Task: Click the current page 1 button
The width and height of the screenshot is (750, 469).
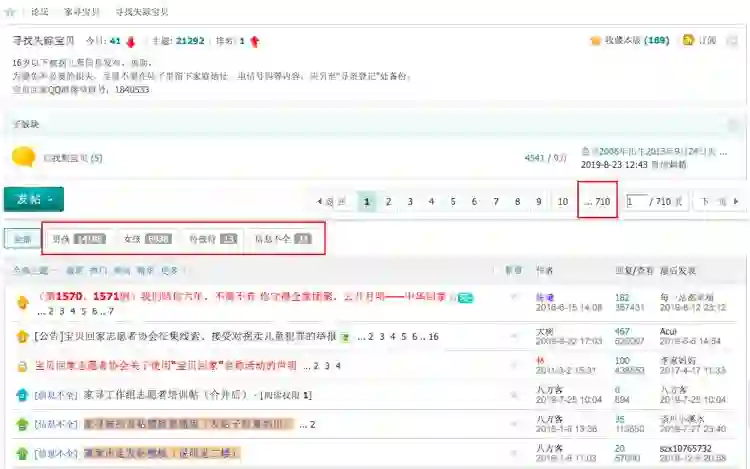Action: (x=367, y=202)
